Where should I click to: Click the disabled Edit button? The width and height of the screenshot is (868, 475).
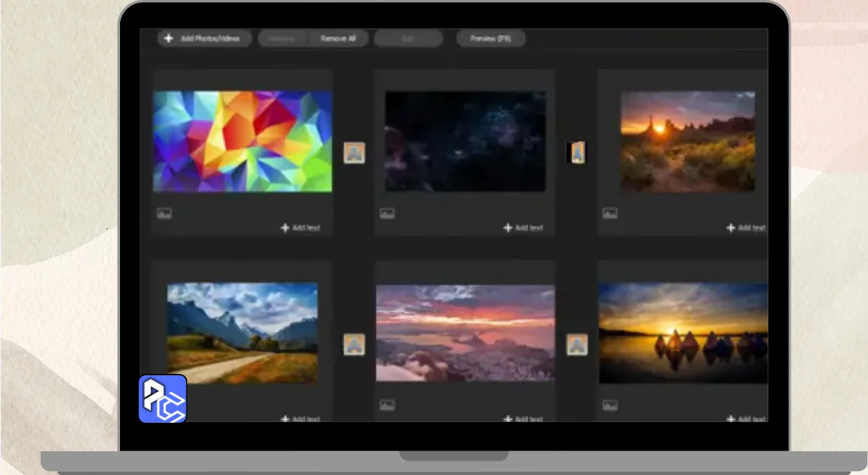pyautogui.click(x=408, y=39)
